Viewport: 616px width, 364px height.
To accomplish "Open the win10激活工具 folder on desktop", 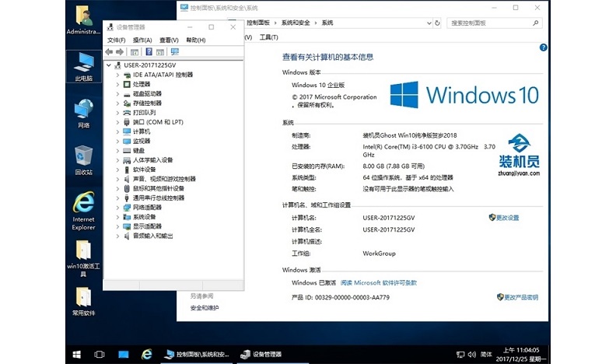I will pyautogui.click(x=83, y=255).
